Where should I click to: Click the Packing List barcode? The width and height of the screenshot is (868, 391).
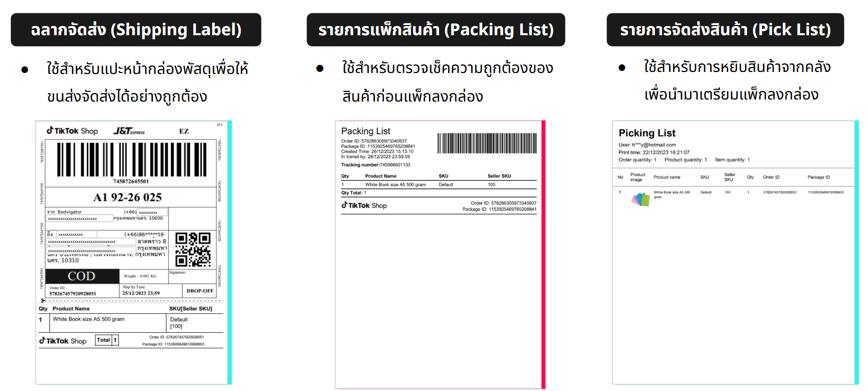click(487, 143)
